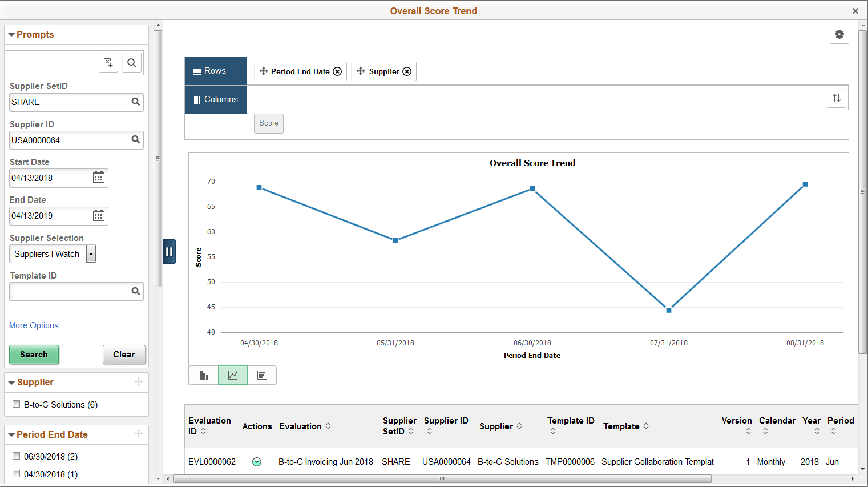This screenshot has height=487, width=868.
Task: Open the chart options gear icon
Action: click(839, 34)
